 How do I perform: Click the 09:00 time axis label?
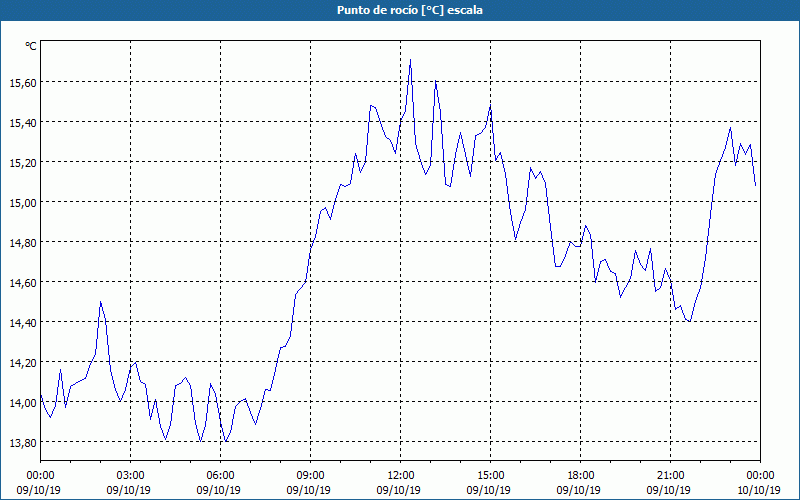click(310, 476)
